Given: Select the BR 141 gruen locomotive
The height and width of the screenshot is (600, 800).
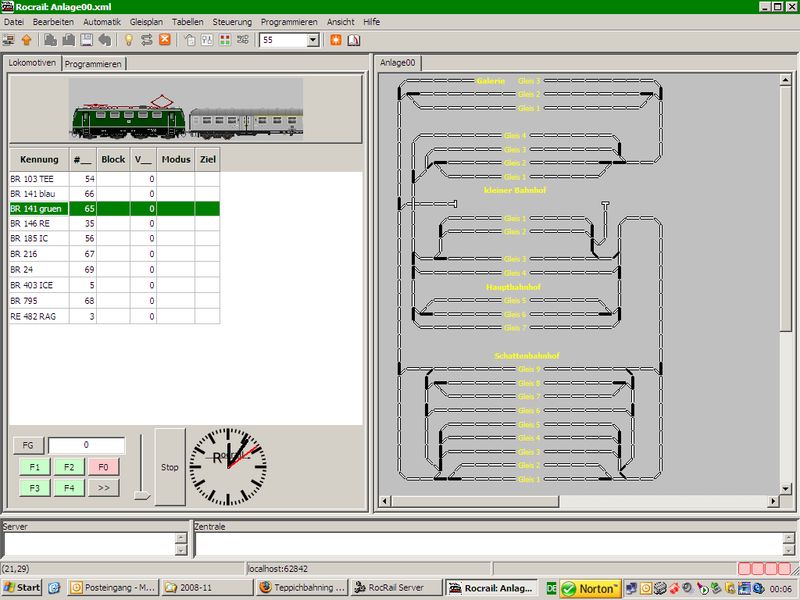Looking at the screenshot, I should 115,208.
